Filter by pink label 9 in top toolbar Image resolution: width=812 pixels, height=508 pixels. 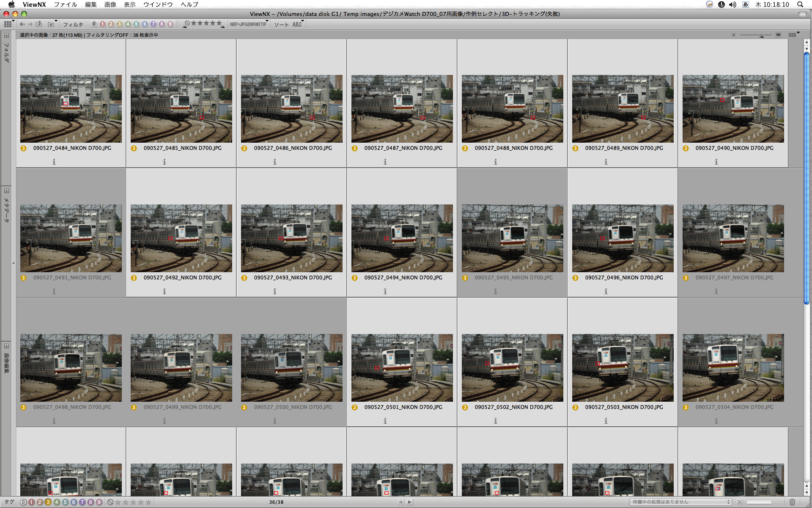click(170, 24)
